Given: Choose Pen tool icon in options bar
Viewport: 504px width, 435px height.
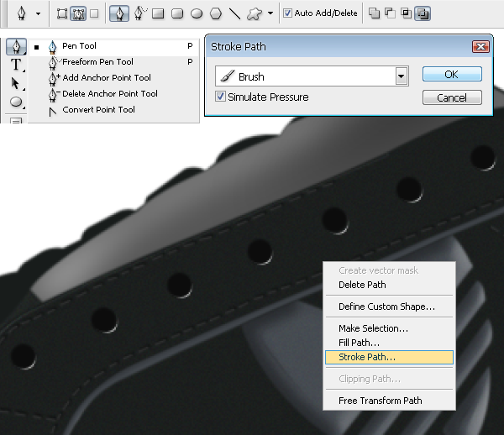Looking at the screenshot, I should click(x=119, y=13).
